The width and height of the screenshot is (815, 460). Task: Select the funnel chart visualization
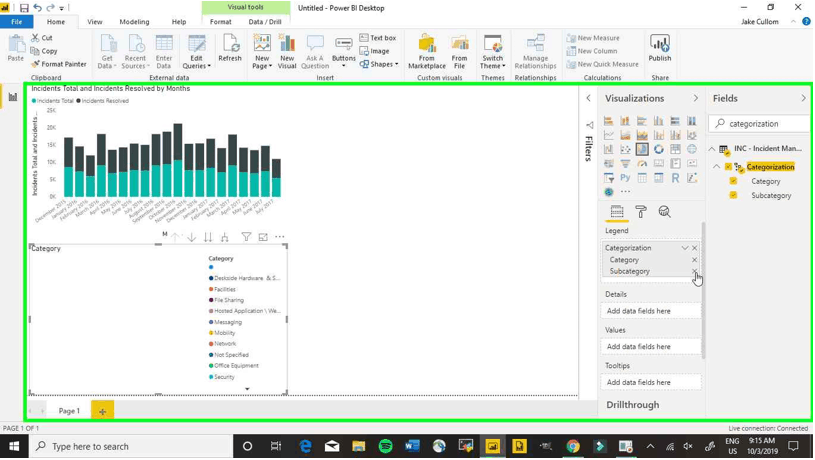(625, 164)
